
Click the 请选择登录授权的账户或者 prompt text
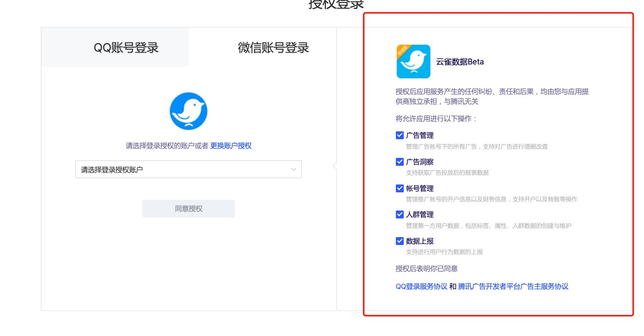click(x=167, y=146)
